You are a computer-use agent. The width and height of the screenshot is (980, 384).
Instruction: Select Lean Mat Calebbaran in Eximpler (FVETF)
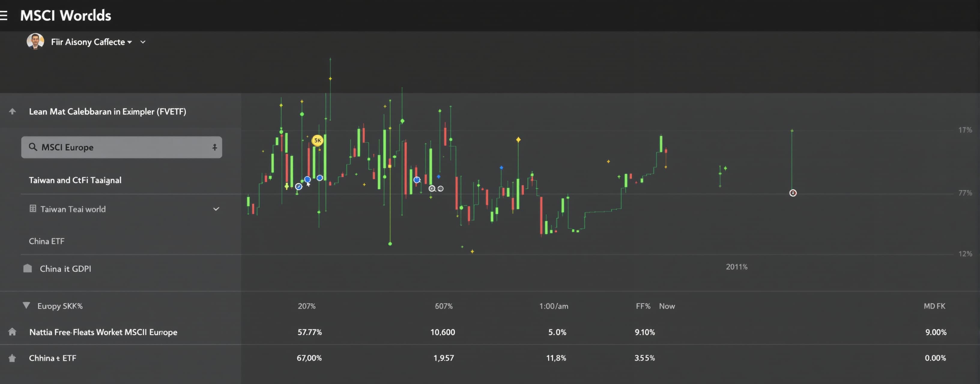(107, 112)
